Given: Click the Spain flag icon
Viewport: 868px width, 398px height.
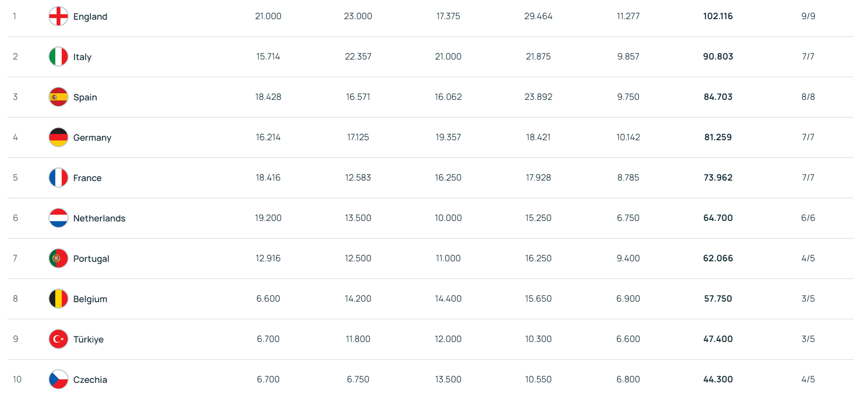Looking at the screenshot, I should 59,97.
